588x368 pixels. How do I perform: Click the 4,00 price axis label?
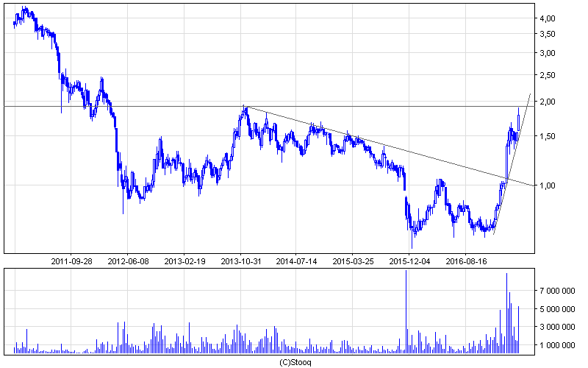tap(548, 18)
